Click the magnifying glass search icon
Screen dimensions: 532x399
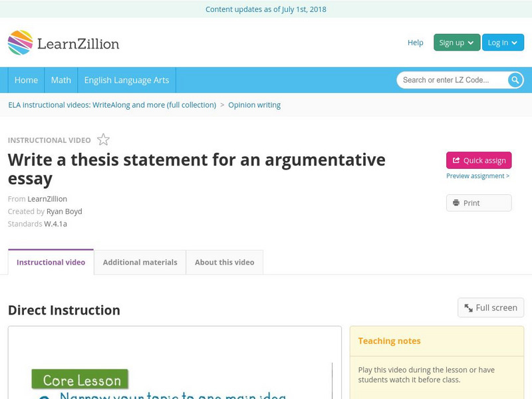[x=515, y=79]
